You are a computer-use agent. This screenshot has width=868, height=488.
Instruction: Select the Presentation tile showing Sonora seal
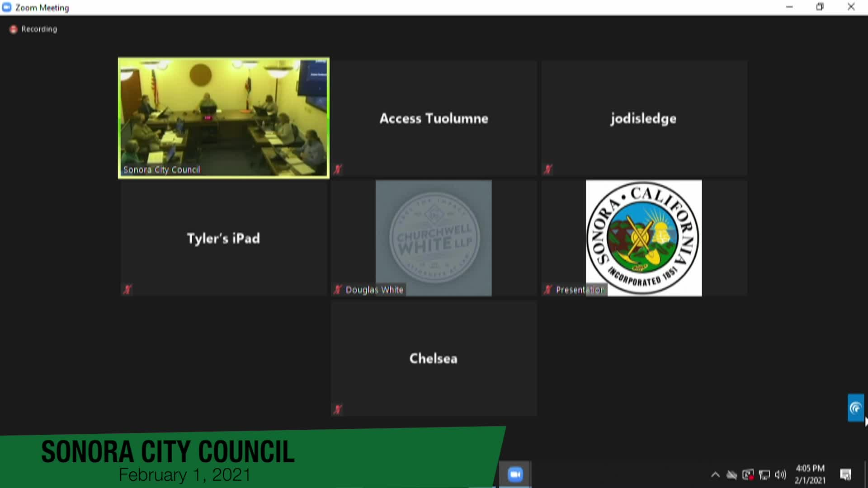(644, 238)
